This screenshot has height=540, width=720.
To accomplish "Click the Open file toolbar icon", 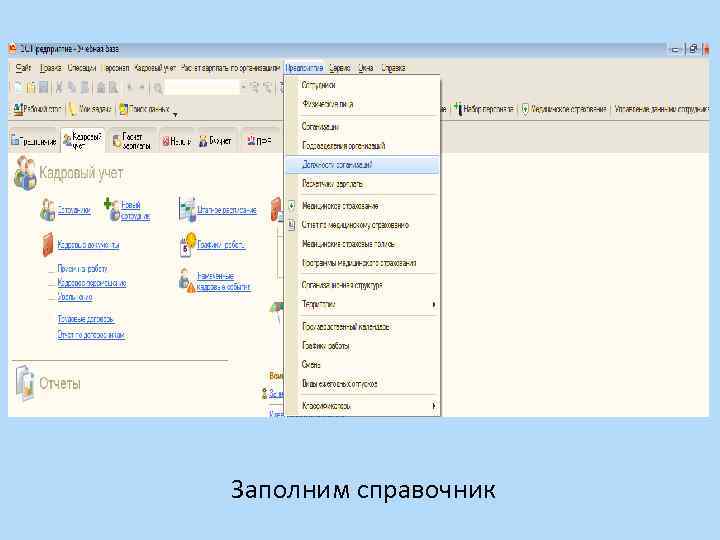I will (31, 87).
